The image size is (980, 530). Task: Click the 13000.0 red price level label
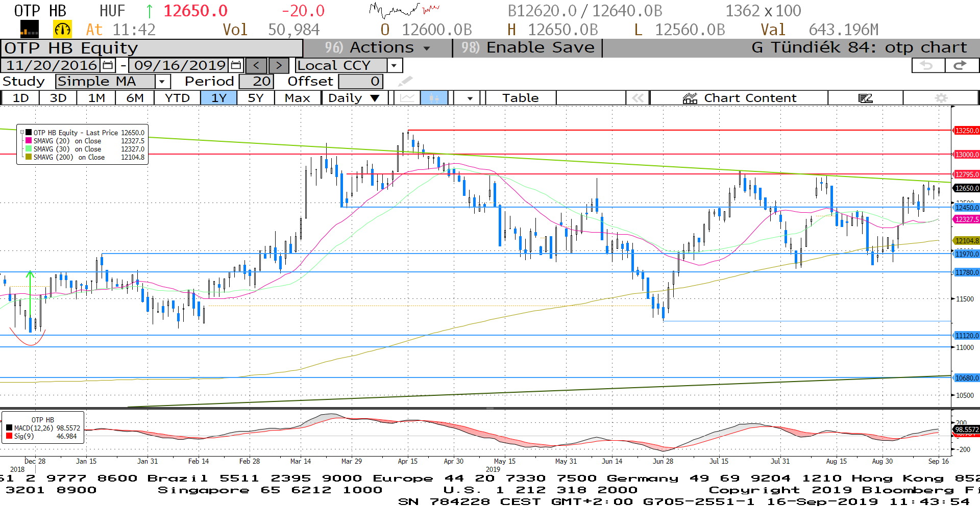point(967,155)
